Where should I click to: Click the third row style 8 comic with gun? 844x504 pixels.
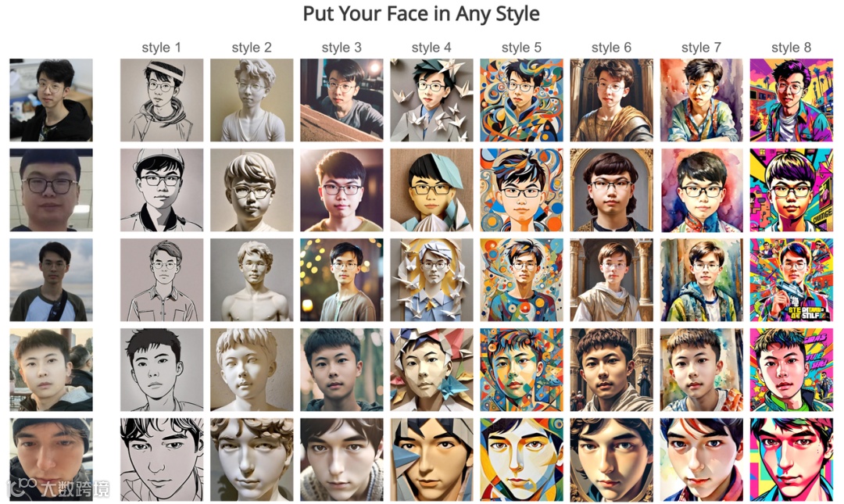[x=791, y=280]
